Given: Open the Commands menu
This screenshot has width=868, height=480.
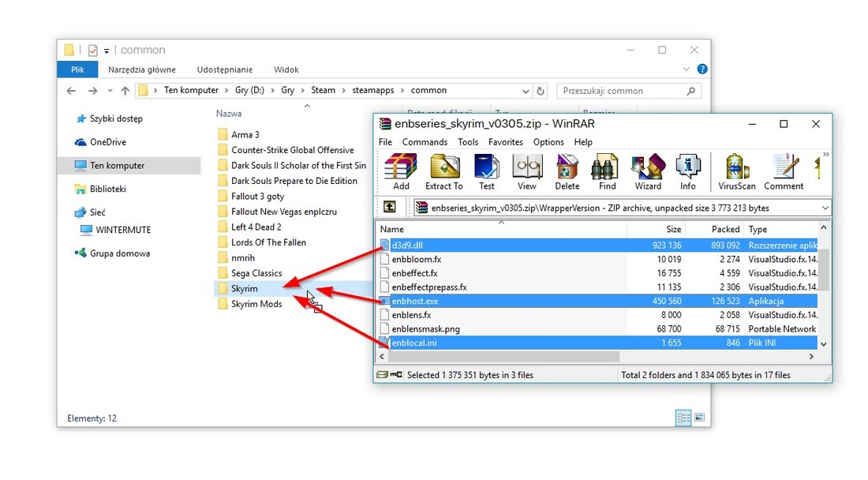Looking at the screenshot, I should [425, 142].
